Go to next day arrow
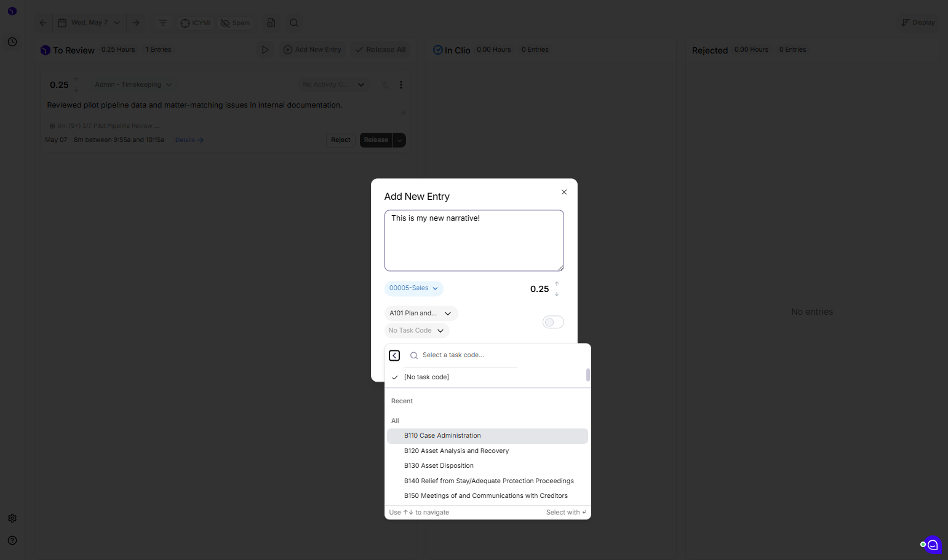The height and width of the screenshot is (560, 948). (x=136, y=23)
